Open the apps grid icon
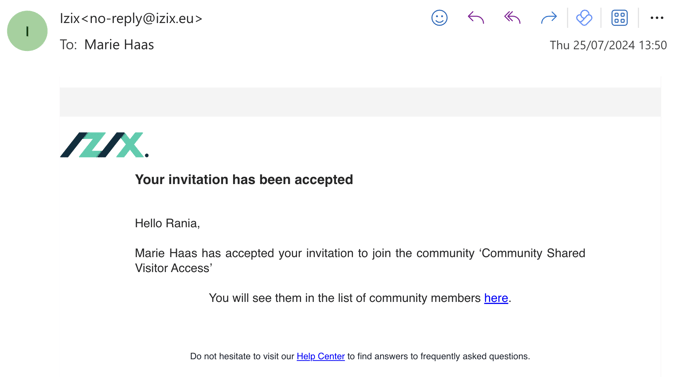Screen dimensions: 688x377 click(620, 18)
